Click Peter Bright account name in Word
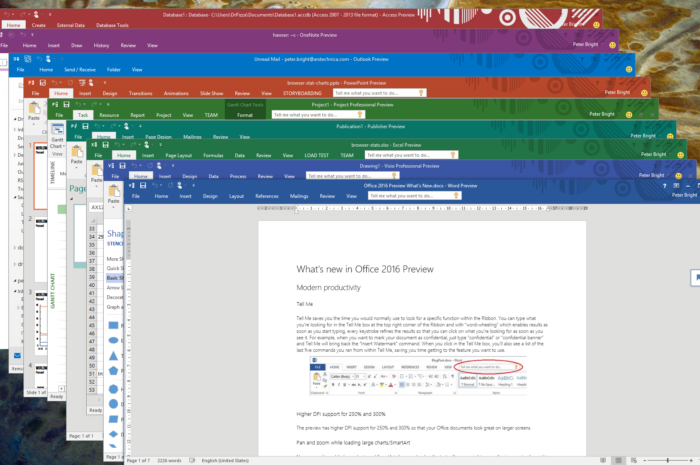The image size is (700, 465). click(684, 195)
